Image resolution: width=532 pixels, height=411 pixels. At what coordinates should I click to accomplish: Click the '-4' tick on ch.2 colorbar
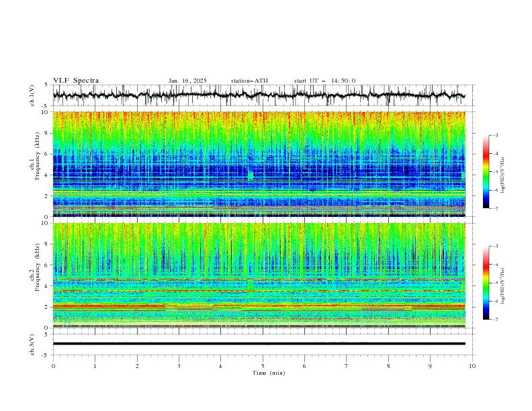495,265
